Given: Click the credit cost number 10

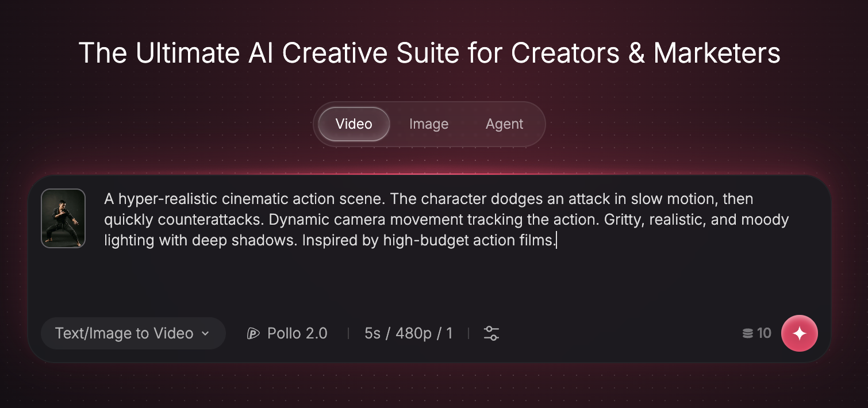Looking at the screenshot, I should click(x=764, y=333).
